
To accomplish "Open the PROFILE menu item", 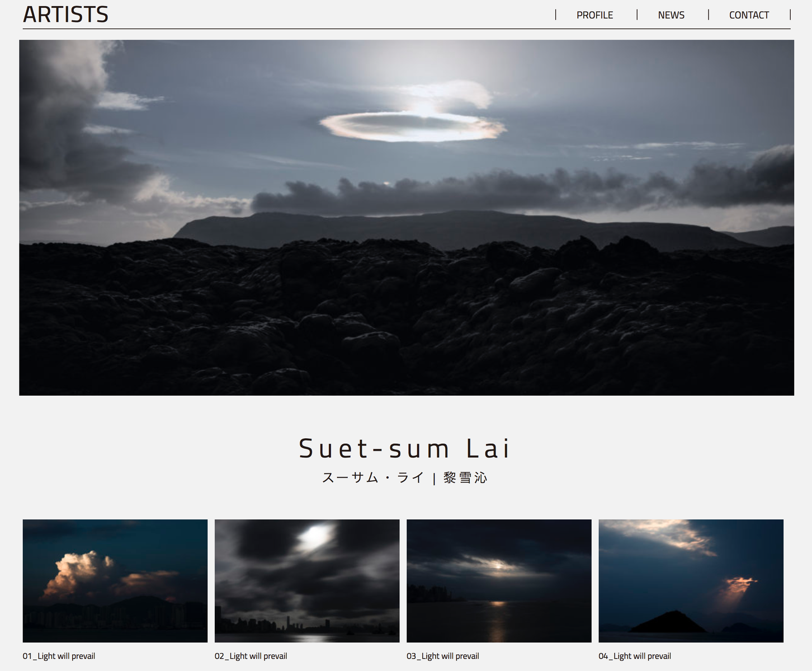I will [x=594, y=15].
